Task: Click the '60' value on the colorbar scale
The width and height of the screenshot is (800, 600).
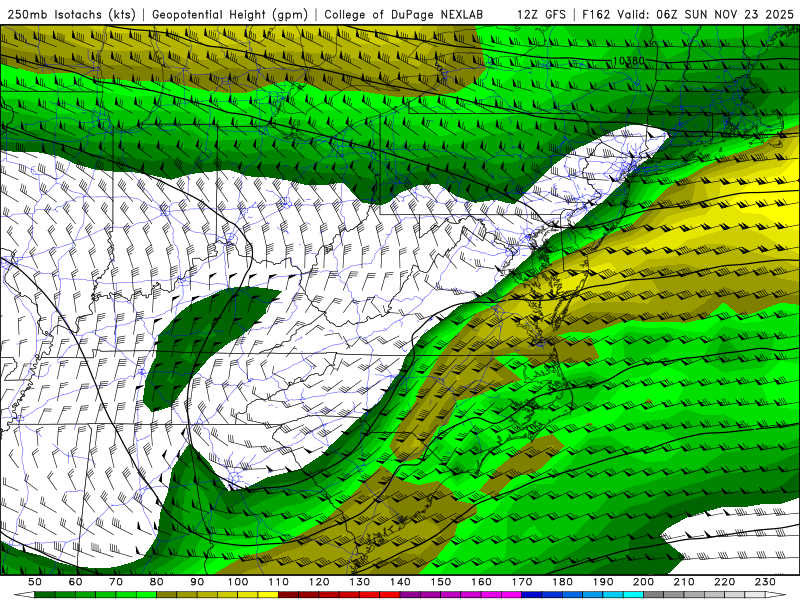Action: [x=76, y=582]
